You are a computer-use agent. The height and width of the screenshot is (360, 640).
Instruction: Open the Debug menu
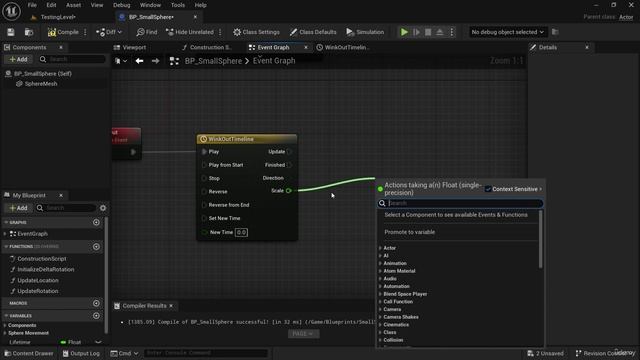121,5
